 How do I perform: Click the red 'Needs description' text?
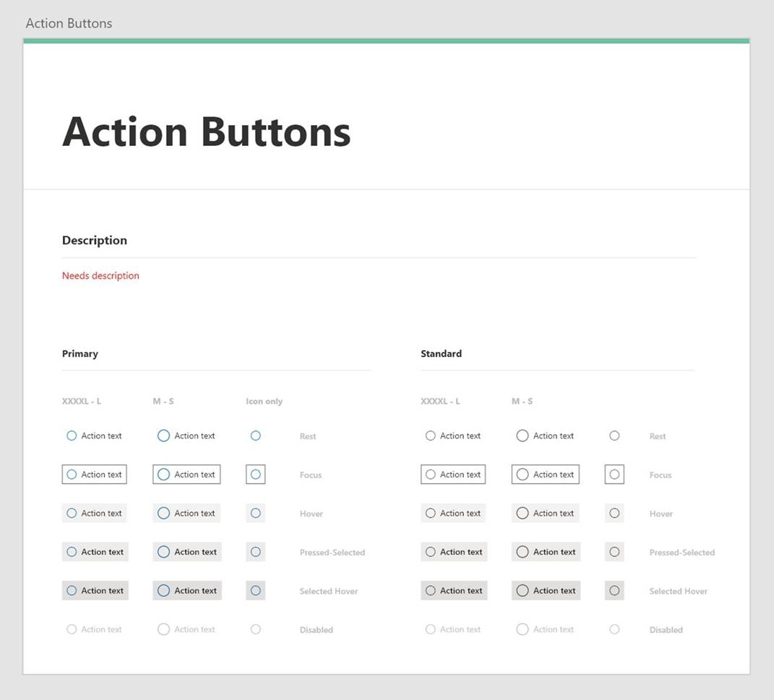100,275
